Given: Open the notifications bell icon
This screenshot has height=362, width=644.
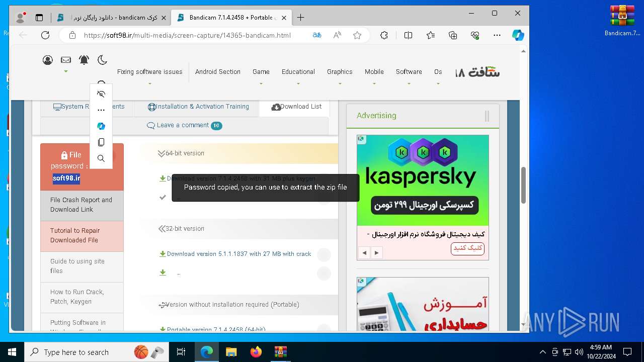Looking at the screenshot, I should (x=84, y=60).
